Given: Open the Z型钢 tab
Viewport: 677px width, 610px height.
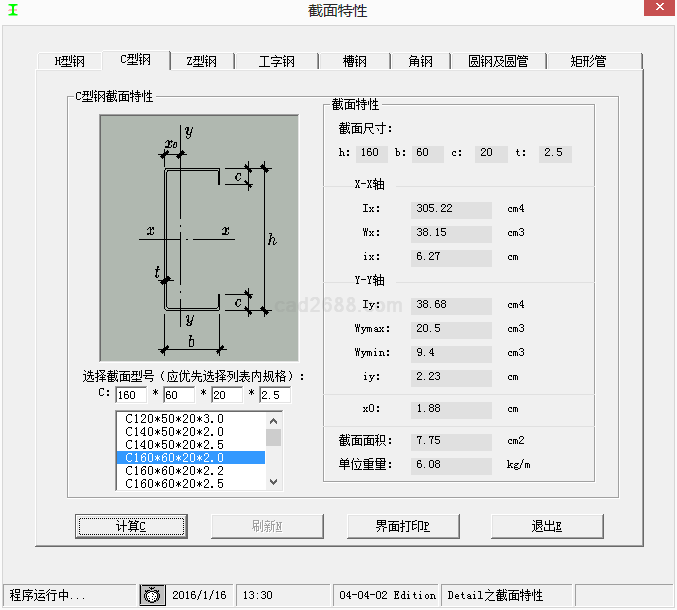Looking at the screenshot, I should point(201,61).
